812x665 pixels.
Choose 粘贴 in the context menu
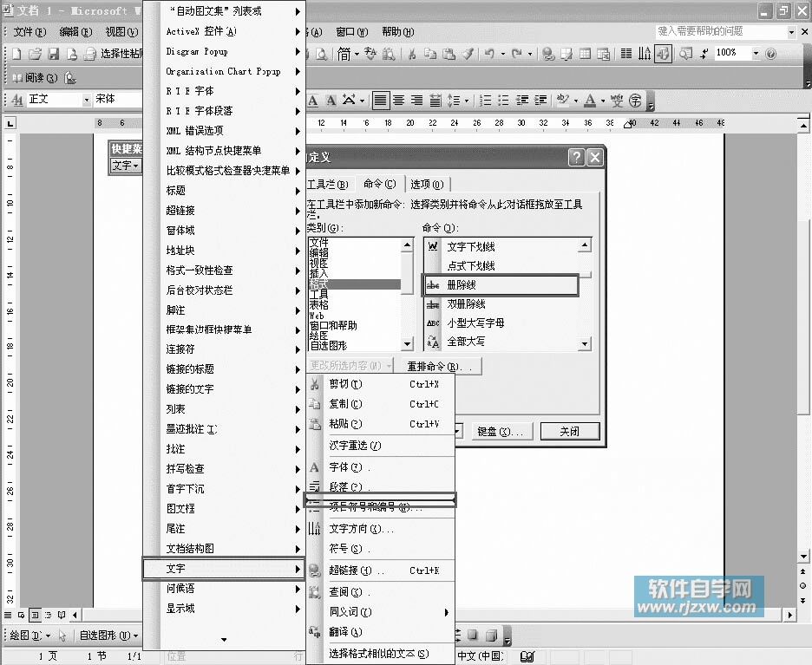[x=381, y=424]
